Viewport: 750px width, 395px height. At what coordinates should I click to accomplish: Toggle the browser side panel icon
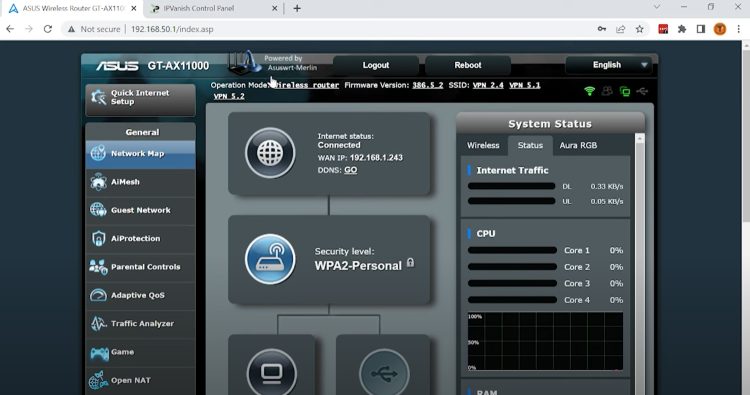point(701,29)
